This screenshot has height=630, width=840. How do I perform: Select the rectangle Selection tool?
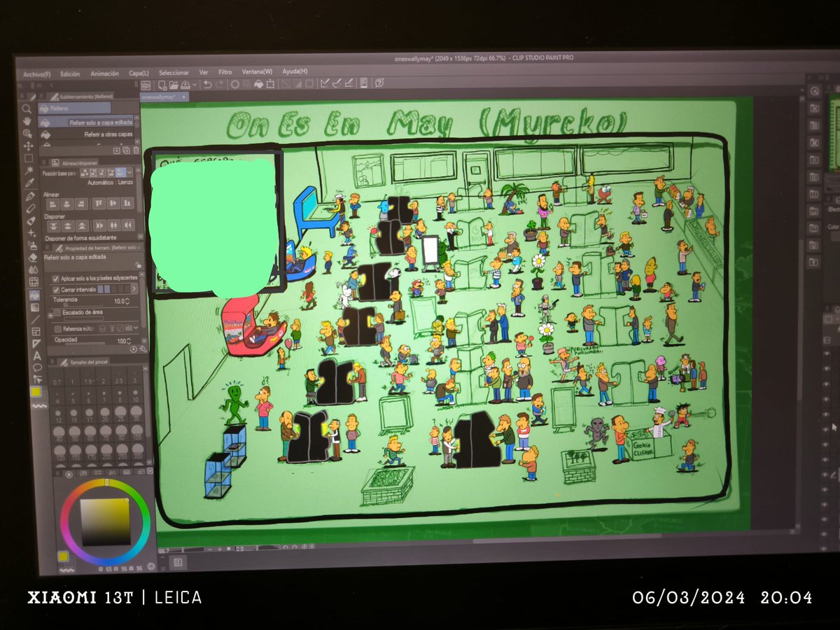[x=29, y=158]
